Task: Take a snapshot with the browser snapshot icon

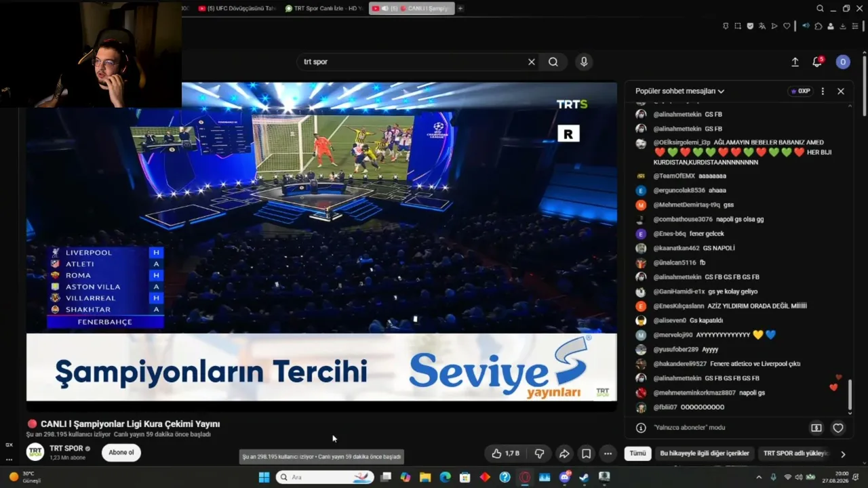Action: (x=738, y=26)
